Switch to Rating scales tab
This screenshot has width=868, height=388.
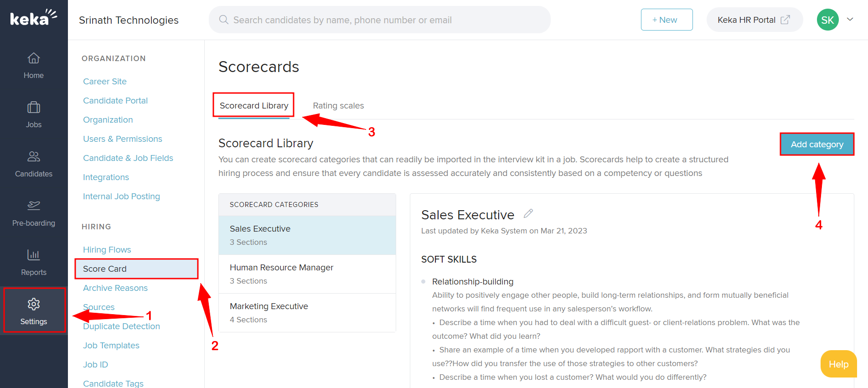338,106
